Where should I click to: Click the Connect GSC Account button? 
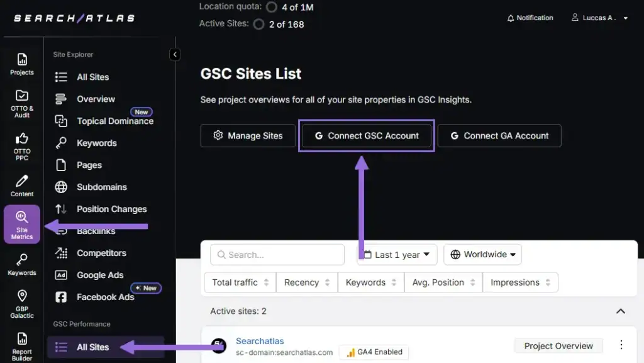pyautogui.click(x=366, y=135)
